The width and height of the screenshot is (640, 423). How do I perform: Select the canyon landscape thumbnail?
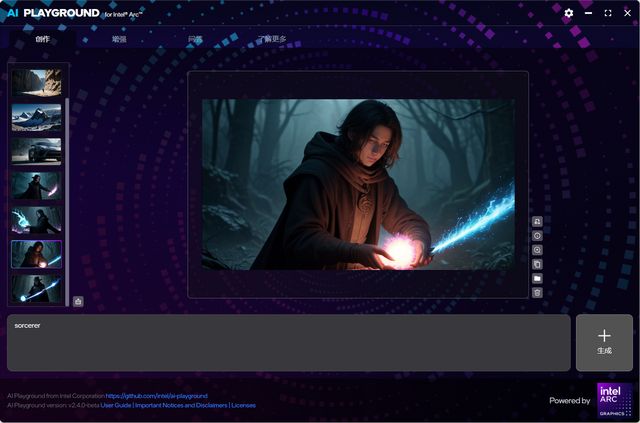pos(36,83)
